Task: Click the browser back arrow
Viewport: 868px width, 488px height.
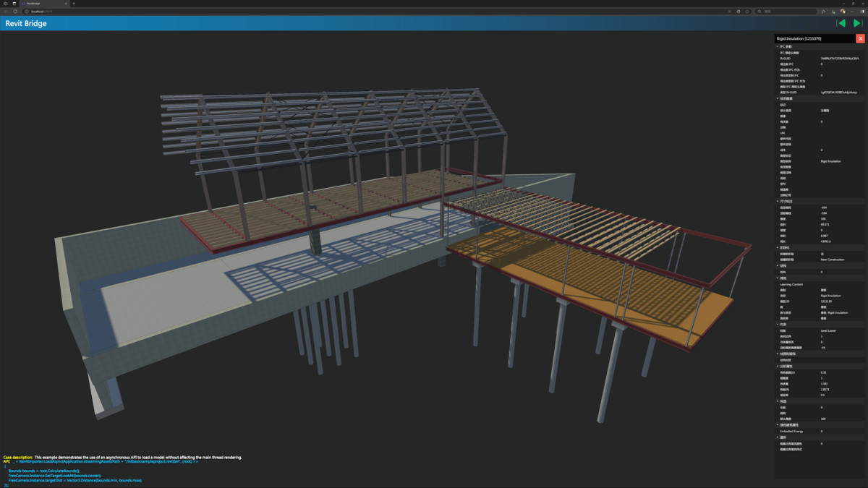Action: (x=6, y=12)
